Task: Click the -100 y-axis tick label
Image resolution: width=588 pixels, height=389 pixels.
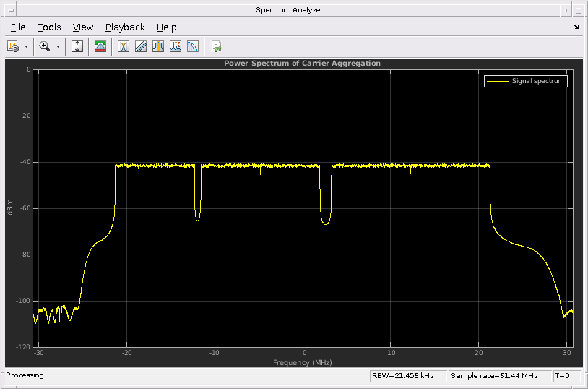Action: [x=23, y=301]
